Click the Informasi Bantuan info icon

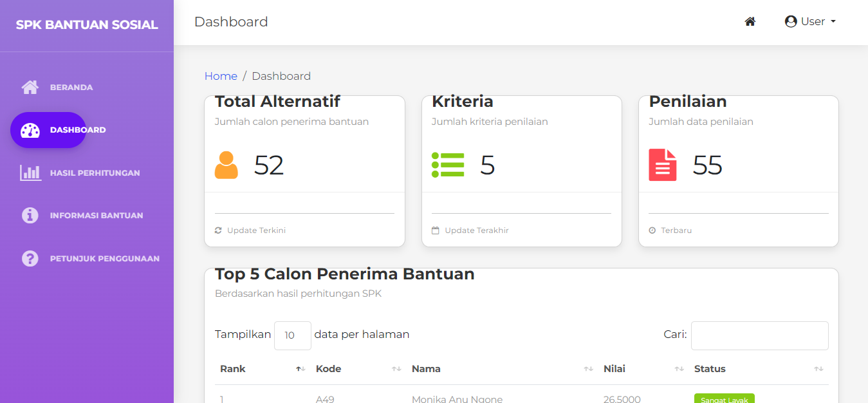click(x=30, y=215)
